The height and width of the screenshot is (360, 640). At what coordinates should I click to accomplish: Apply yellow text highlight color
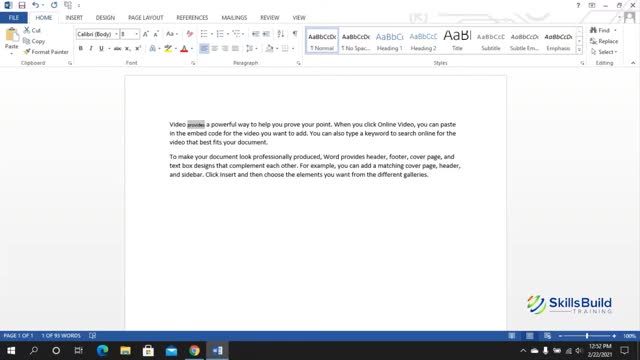[168, 49]
